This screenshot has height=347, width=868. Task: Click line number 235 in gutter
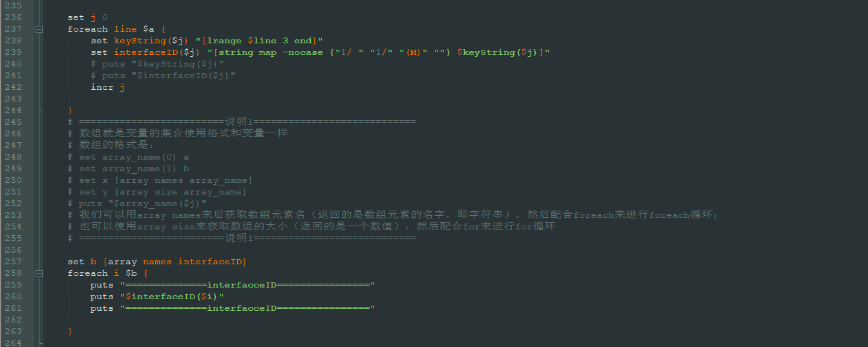pos(13,5)
